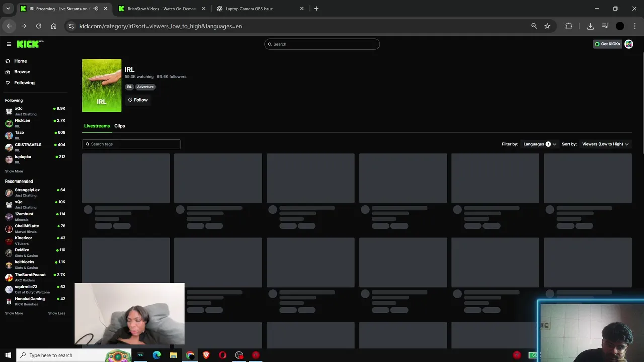Switch to BrianStow Videos browser tab
This screenshot has width=644, height=362.
click(162, 9)
